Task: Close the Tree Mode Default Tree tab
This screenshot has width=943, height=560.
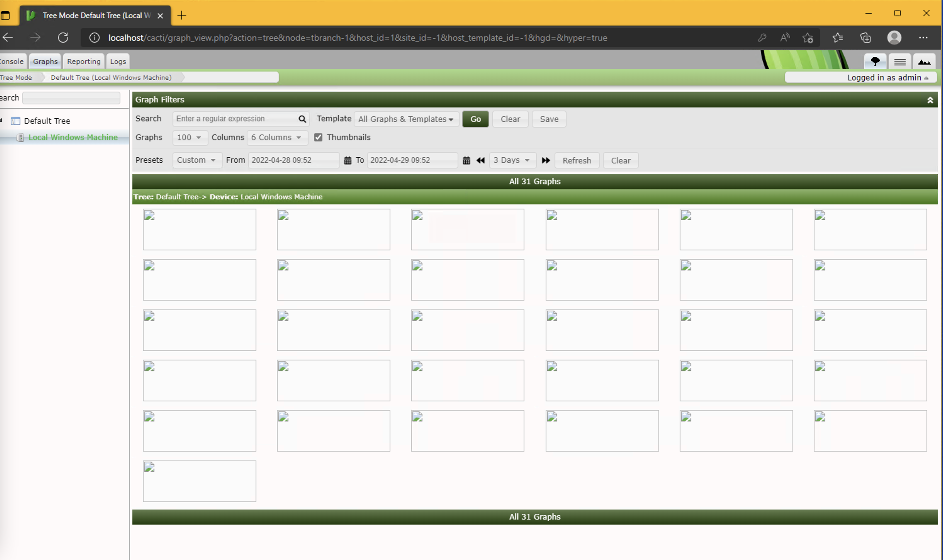Action: click(160, 16)
